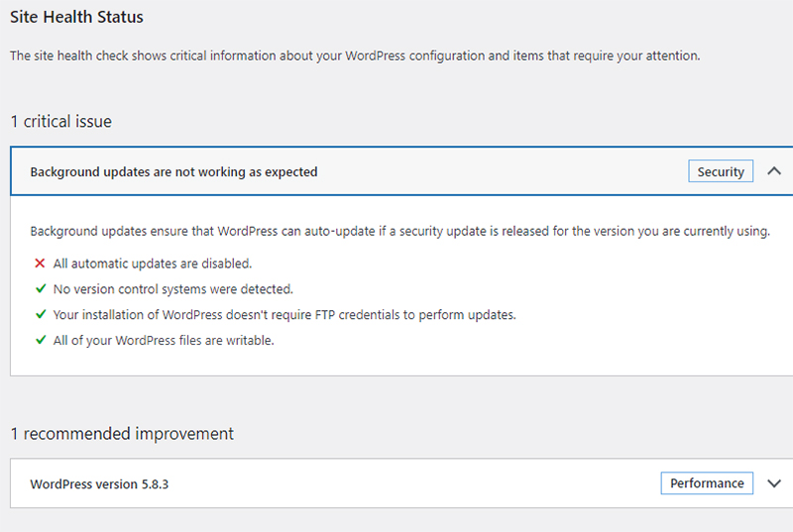
Task: Click "All of your WordPress files are writable."
Action: (164, 340)
